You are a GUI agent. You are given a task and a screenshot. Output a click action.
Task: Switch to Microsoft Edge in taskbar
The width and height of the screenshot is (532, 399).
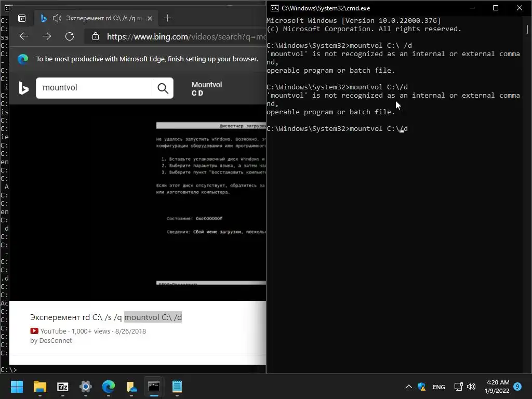[109, 387]
